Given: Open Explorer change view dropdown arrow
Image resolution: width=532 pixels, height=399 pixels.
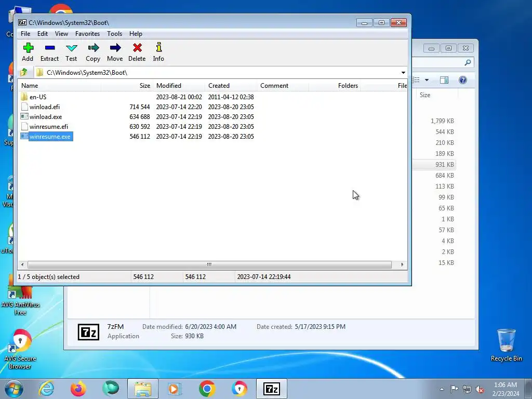Looking at the screenshot, I should (427, 80).
